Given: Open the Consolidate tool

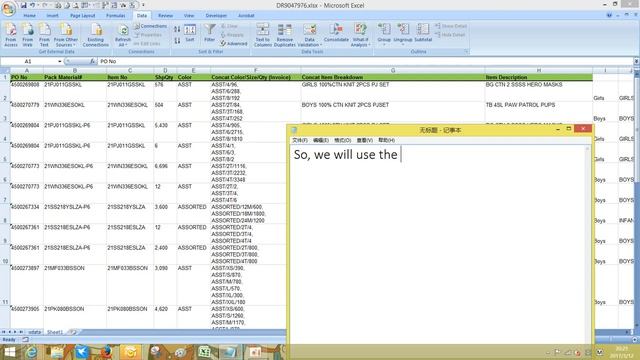Looking at the screenshot, I should click(x=336, y=33).
